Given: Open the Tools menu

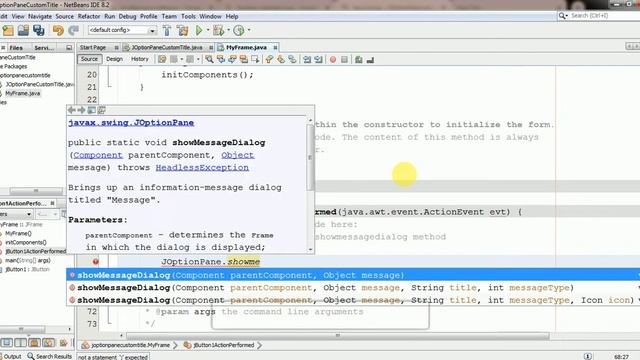Looking at the screenshot, I should pyautogui.click(x=188, y=16).
